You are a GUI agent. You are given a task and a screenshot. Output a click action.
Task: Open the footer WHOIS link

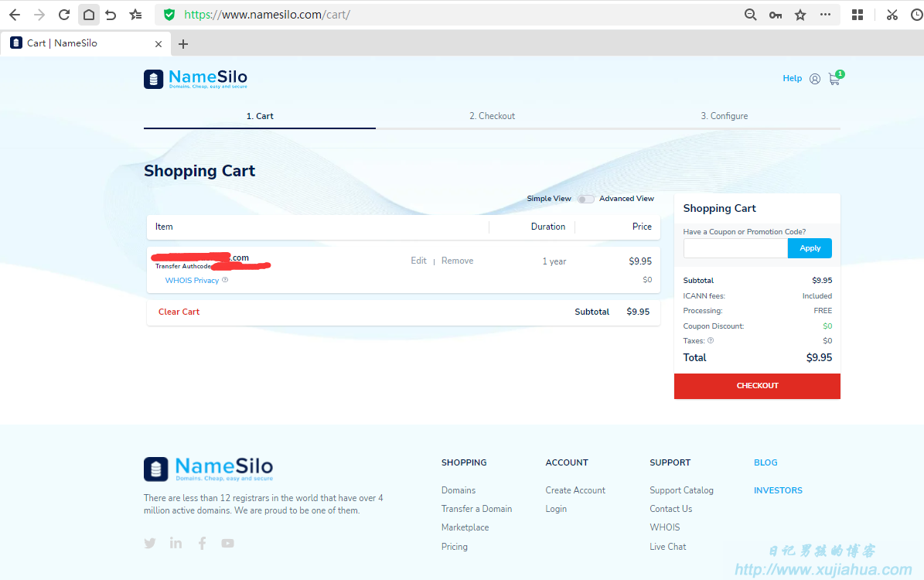click(x=665, y=527)
